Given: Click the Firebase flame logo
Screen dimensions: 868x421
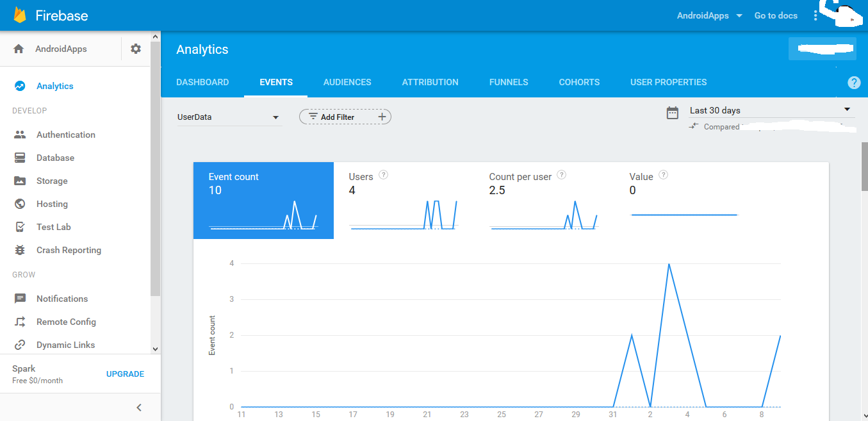Looking at the screenshot, I should [x=20, y=15].
